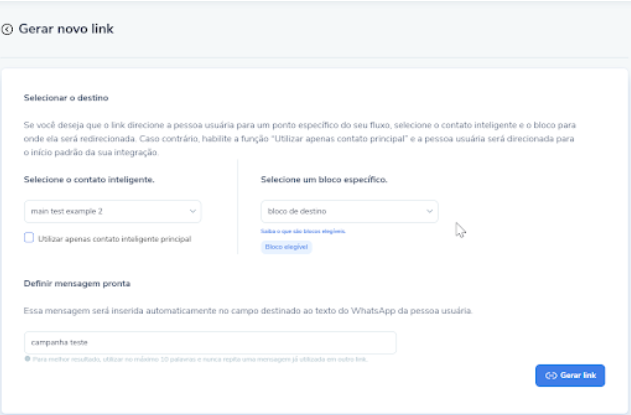Click the 'Definir mensagem pronta' section heading
The height and width of the screenshot is (415, 631).
point(78,285)
